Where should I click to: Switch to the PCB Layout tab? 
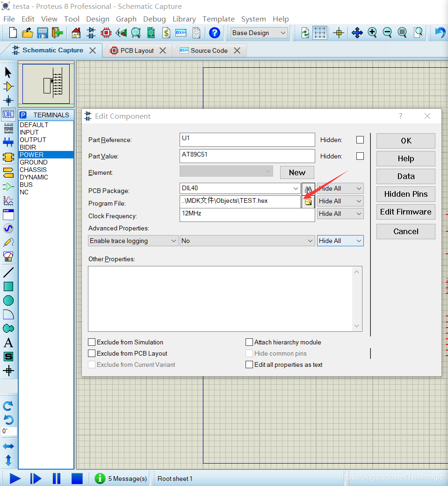coord(137,50)
